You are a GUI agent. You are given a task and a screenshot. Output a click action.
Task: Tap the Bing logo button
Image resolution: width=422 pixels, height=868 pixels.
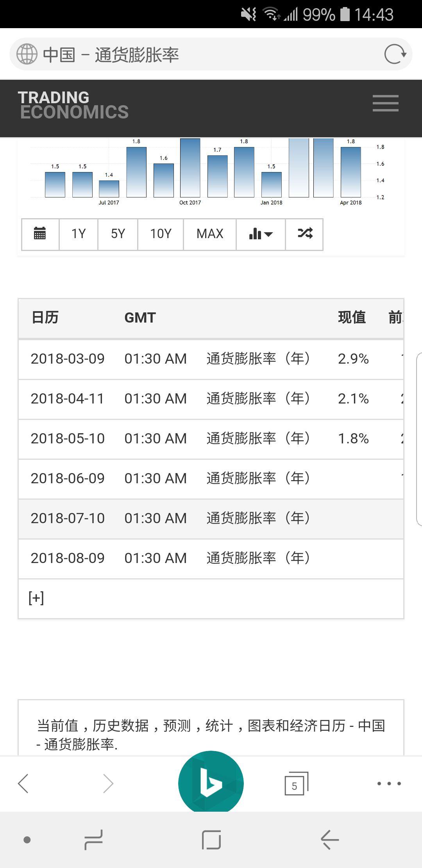click(211, 783)
